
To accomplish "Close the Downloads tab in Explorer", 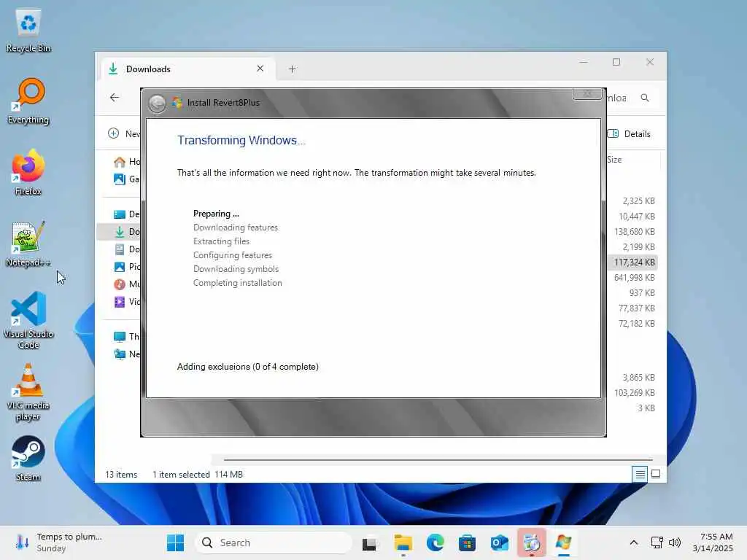I will [260, 69].
